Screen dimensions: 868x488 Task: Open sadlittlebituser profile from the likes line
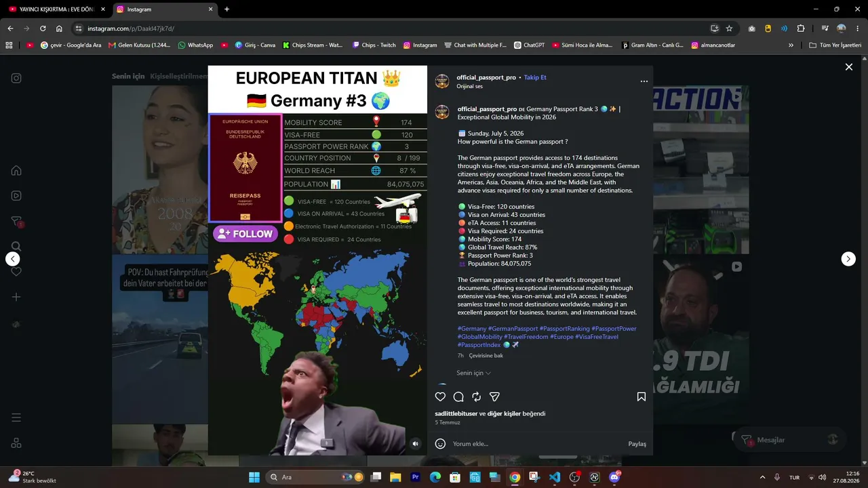tap(456, 413)
